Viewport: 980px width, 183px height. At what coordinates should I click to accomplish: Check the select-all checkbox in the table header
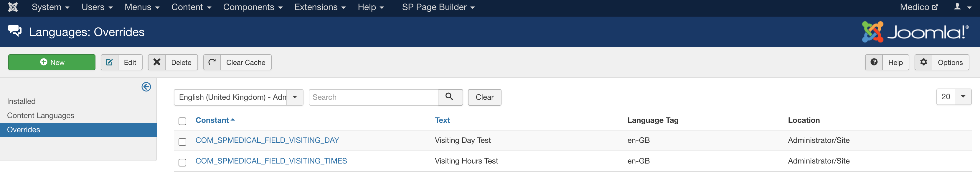pos(182,121)
